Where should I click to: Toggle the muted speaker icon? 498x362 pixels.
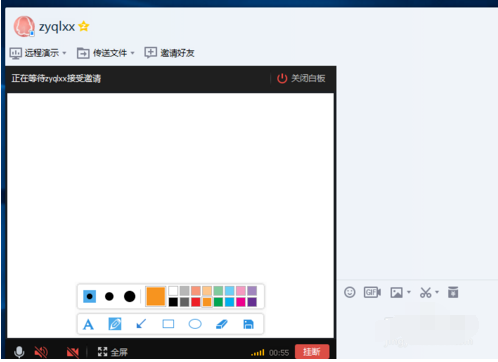(x=41, y=352)
